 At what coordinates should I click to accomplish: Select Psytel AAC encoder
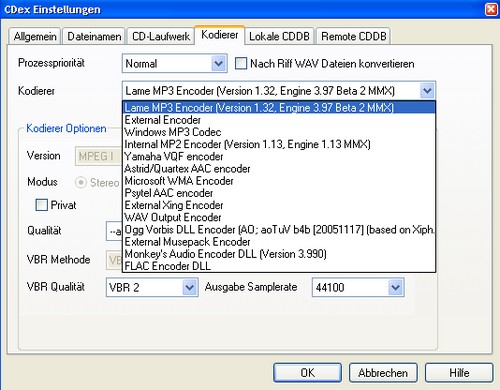click(279, 193)
